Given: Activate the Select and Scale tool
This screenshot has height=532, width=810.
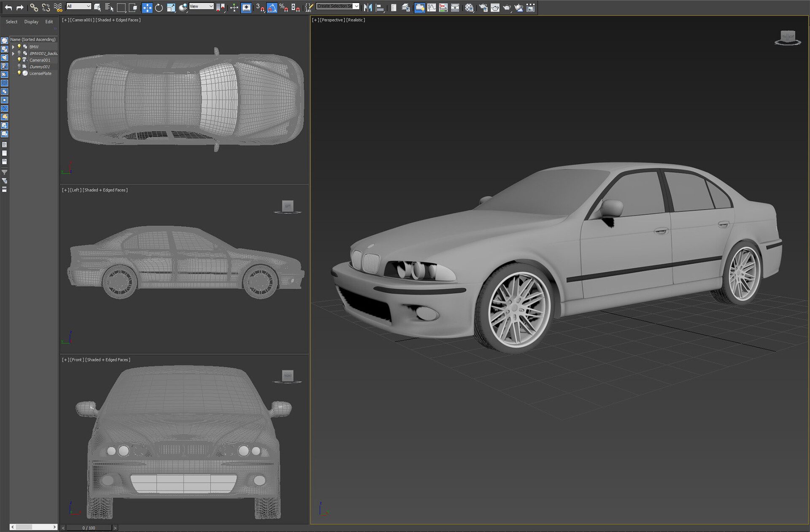Looking at the screenshot, I should (171, 8).
